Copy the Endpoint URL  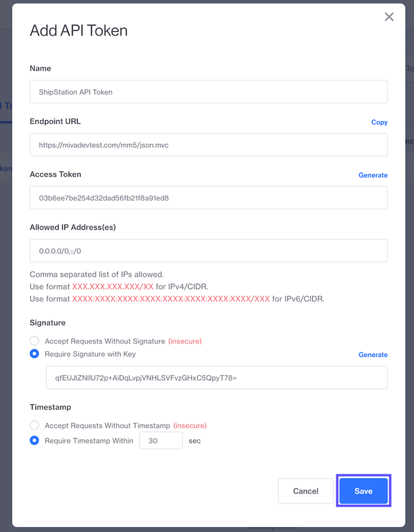coord(379,122)
